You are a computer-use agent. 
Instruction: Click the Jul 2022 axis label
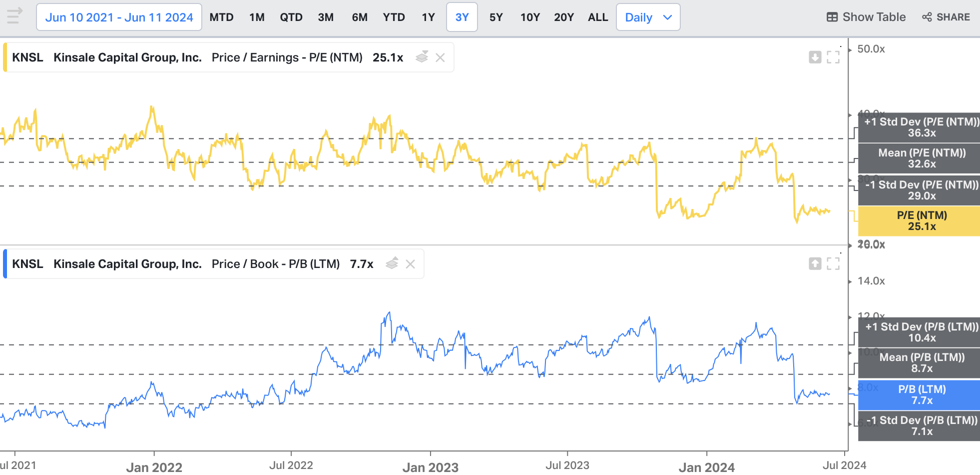tap(291, 465)
